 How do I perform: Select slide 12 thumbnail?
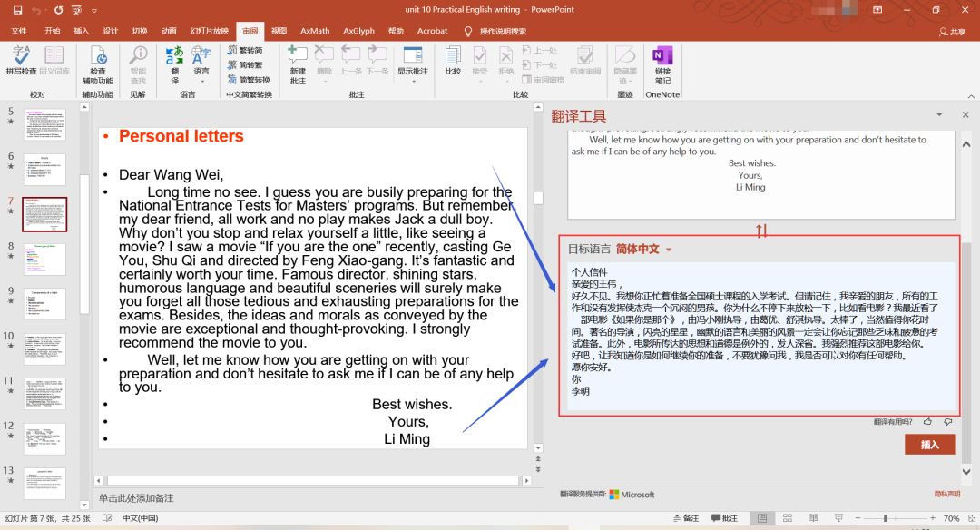[44, 438]
